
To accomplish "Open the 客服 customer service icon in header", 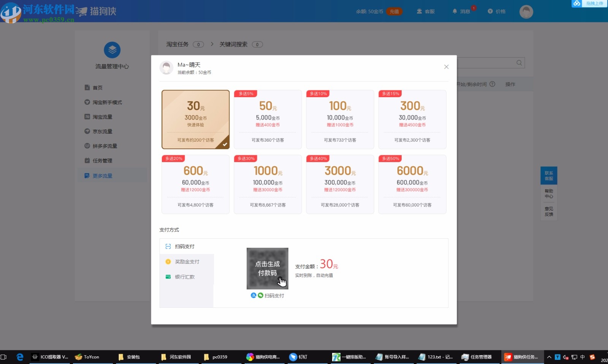I will click(x=420, y=11).
